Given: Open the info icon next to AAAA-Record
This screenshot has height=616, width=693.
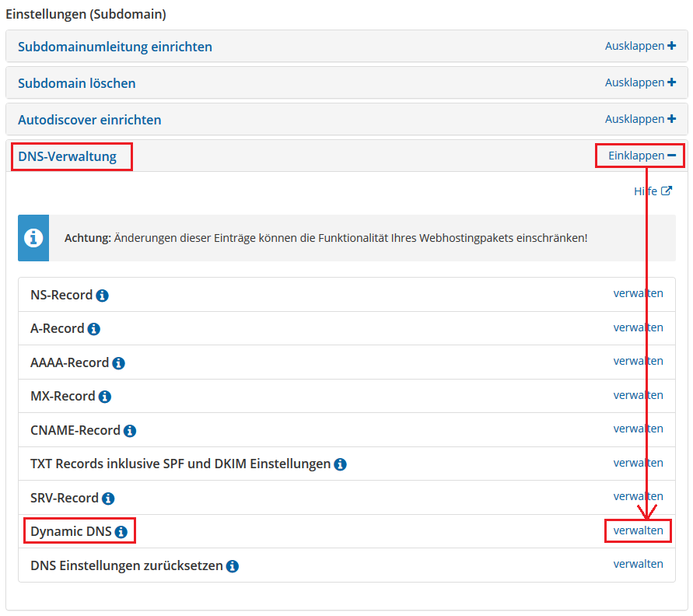Looking at the screenshot, I should point(118,363).
